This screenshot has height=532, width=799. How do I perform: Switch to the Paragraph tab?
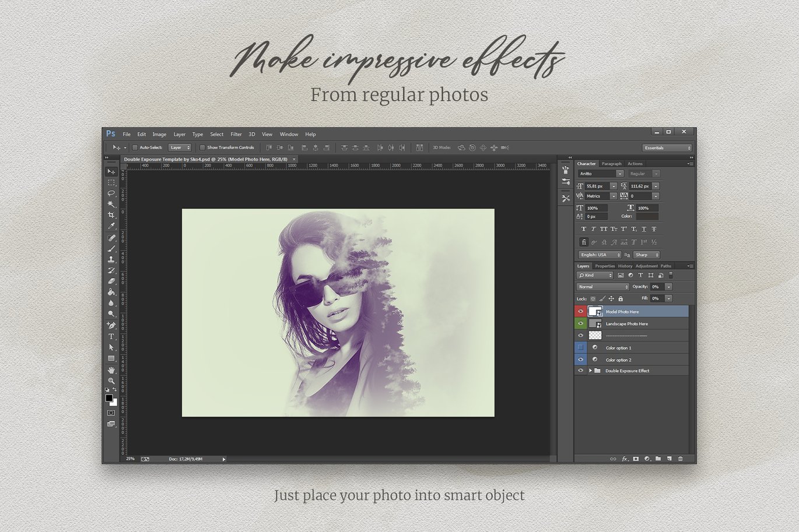tap(612, 164)
